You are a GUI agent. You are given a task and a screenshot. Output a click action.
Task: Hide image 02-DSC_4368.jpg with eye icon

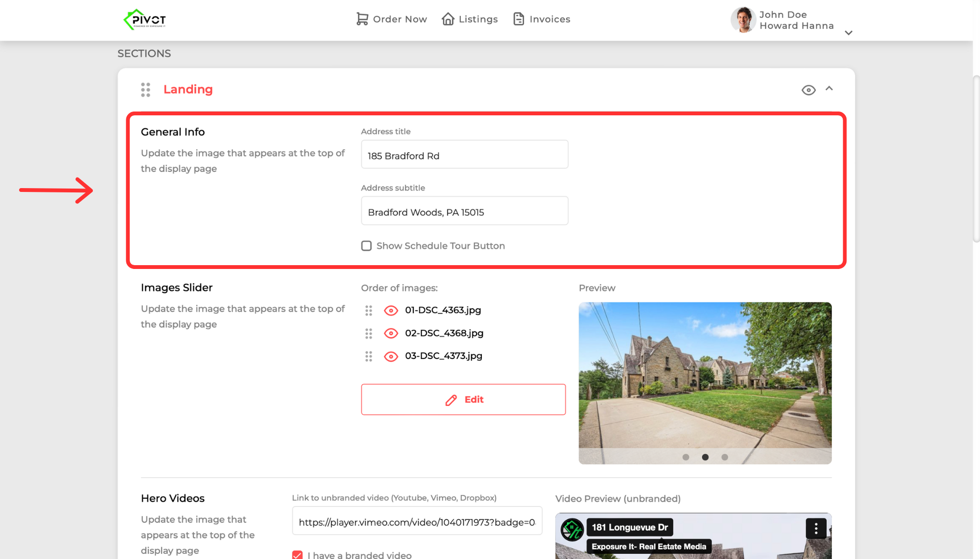[x=391, y=334]
